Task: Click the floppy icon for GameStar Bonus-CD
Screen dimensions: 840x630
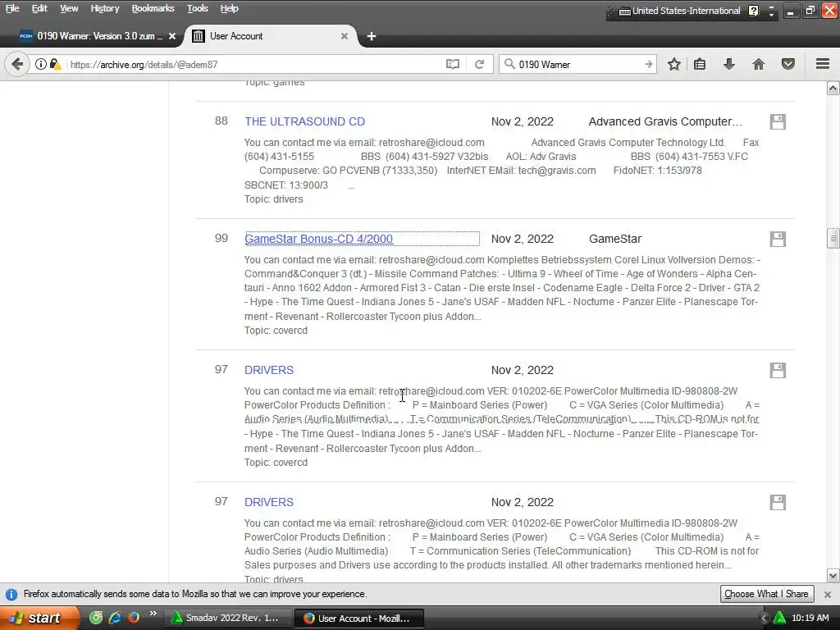Action: 778,239
